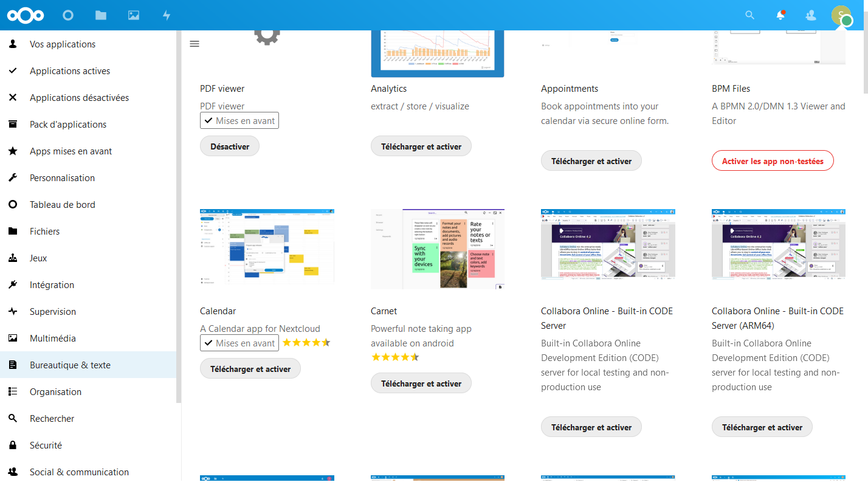The width and height of the screenshot is (868, 485).
Task: Open the Photos icon in header
Action: [134, 15]
